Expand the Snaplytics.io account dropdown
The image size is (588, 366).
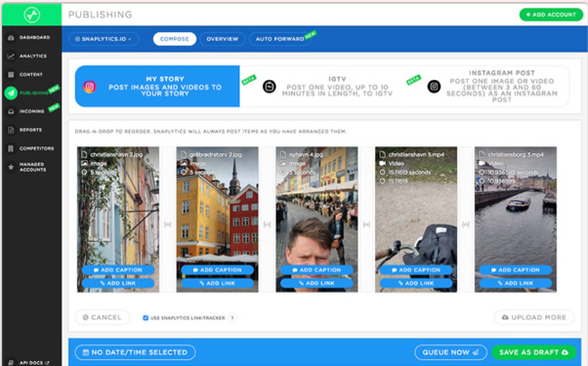click(104, 39)
